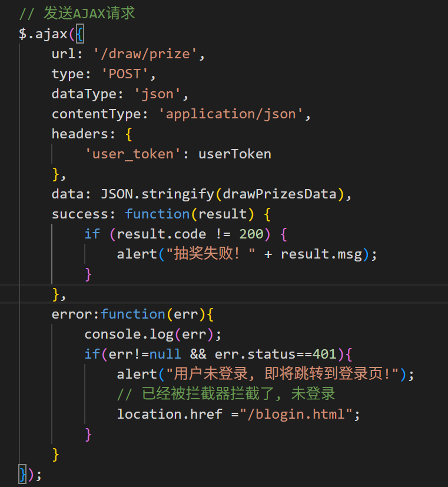Click the 'contentType' property name
This screenshot has width=448, height=487.
tap(96, 114)
